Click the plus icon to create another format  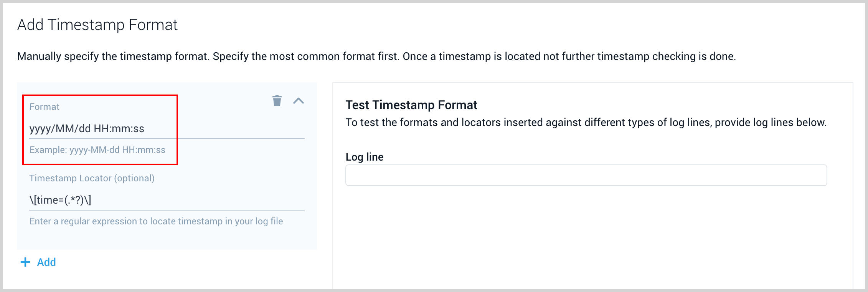coord(25,262)
